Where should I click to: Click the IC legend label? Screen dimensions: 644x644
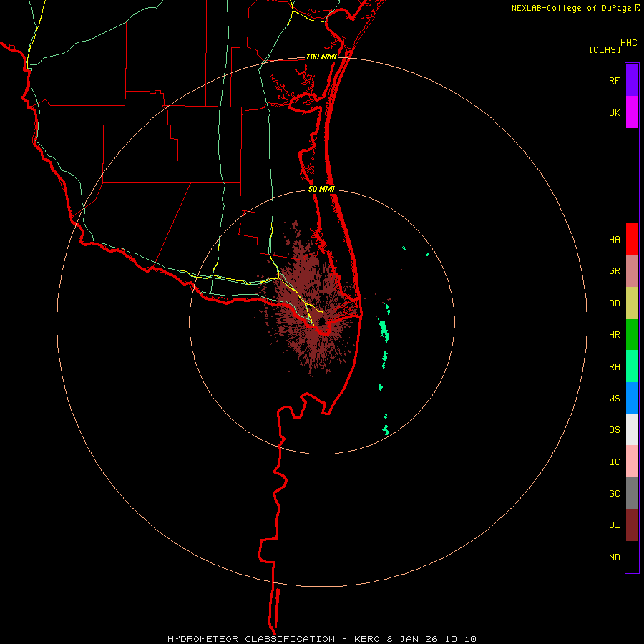point(615,462)
